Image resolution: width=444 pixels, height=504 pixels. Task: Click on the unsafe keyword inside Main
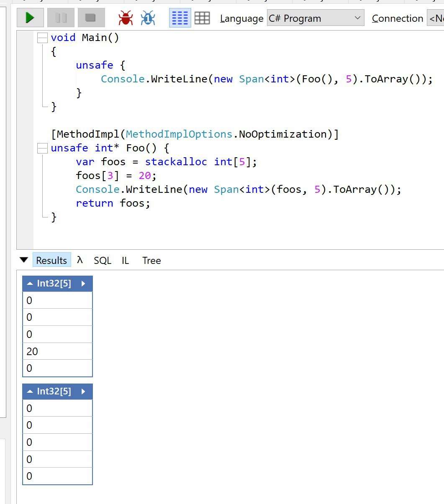click(x=95, y=65)
